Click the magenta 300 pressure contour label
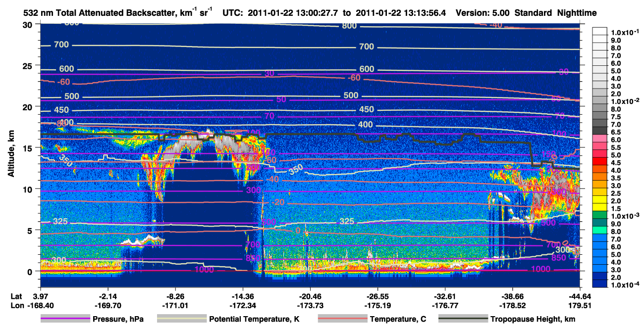The image size is (644, 330). [253, 190]
